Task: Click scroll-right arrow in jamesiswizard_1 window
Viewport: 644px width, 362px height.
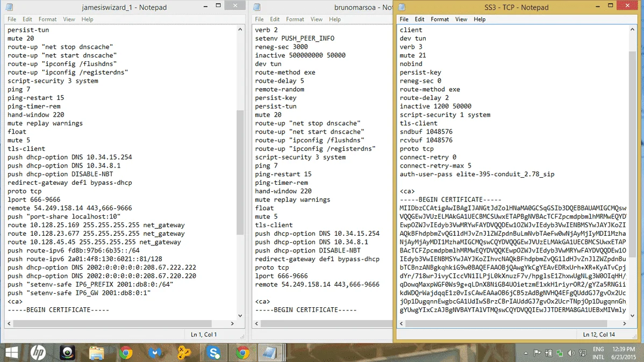Action: pyautogui.click(x=232, y=323)
